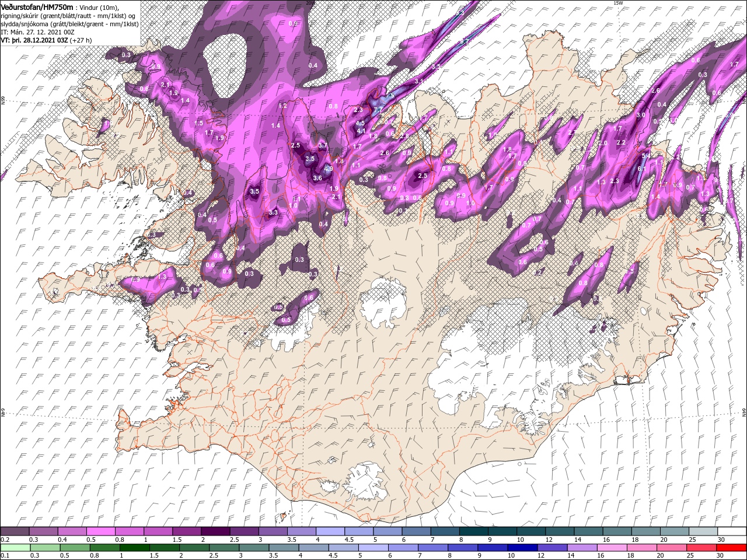Viewport: 747px width, 560px height.
Task: Click violet lower legend swatch between 12 and 14
Action: pos(553,548)
